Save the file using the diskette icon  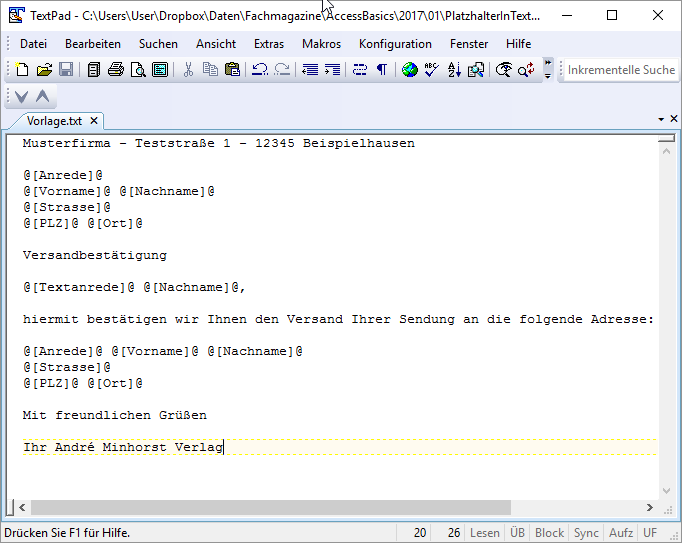coord(66,70)
